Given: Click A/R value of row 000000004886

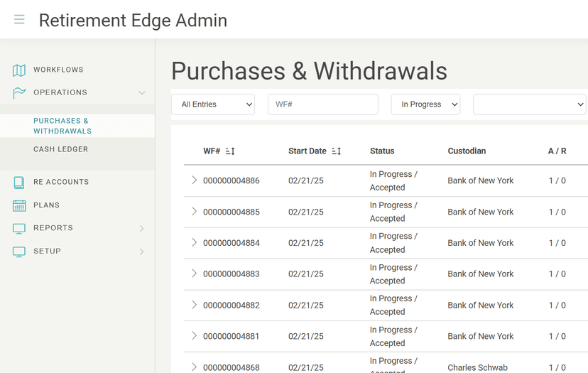Looking at the screenshot, I should pyautogui.click(x=557, y=180).
